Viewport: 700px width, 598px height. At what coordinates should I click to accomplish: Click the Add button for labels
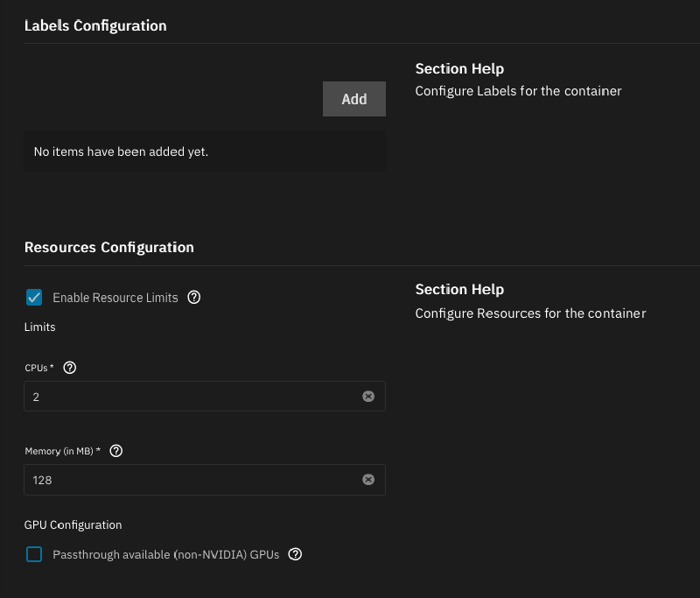[353, 99]
